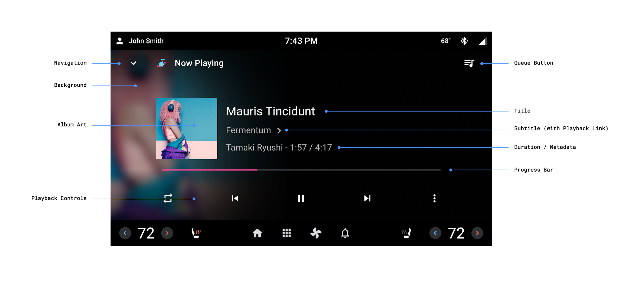Increase right temperature to 73
Viewport: 644px width, 282px height.
click(x=478, y=233)
